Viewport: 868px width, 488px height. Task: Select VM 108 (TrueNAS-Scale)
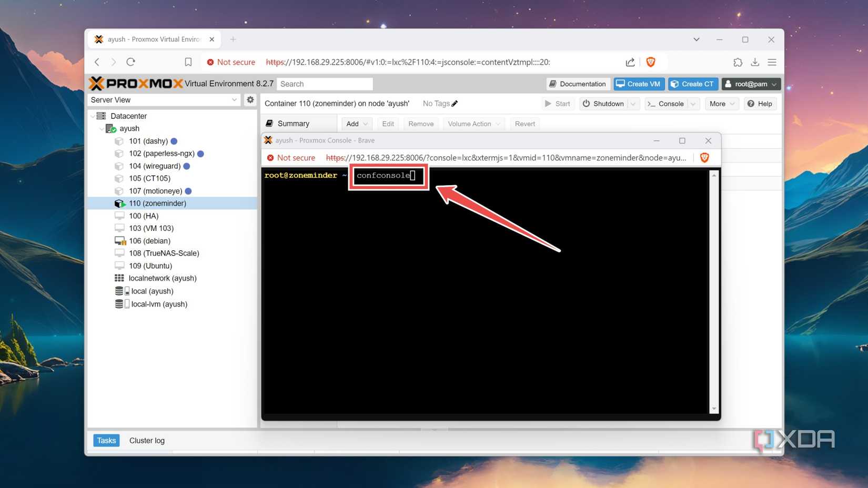164,253
